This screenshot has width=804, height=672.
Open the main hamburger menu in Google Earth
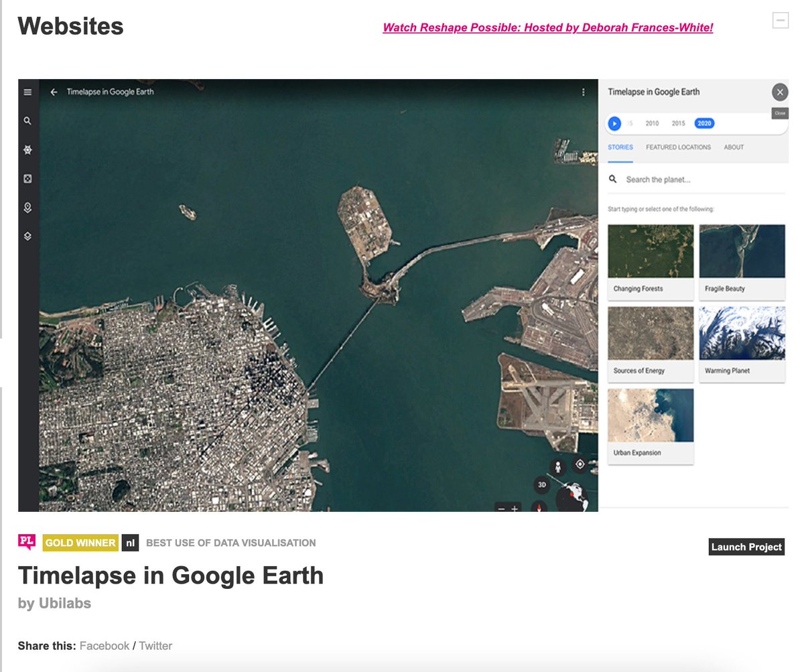click(x=27, y=92)
